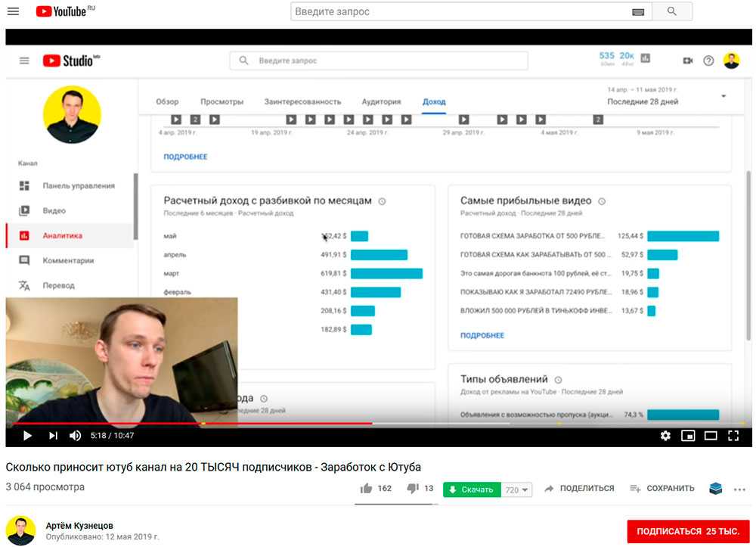The height and width of the screenshot is (547, 756).
Task: Open the Studio hamburger menu
Action: pyautogui.click(x=24, y=61)
